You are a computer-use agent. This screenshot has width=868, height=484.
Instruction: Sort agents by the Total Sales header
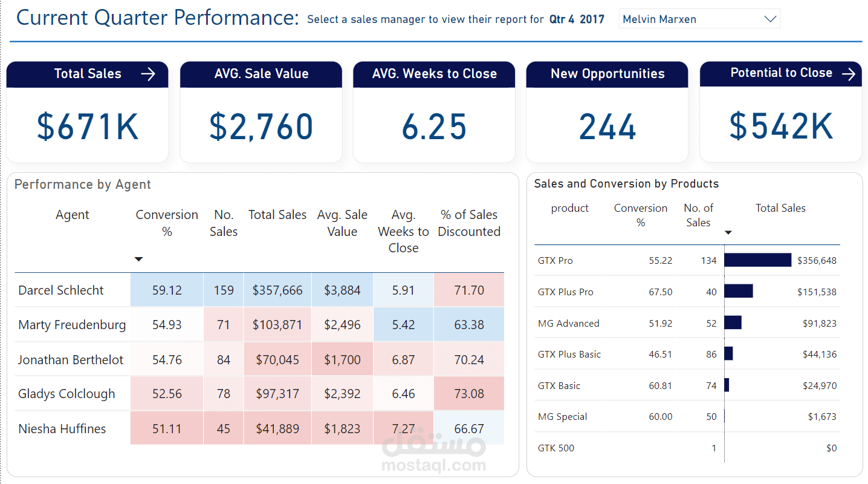pos(277,215)
